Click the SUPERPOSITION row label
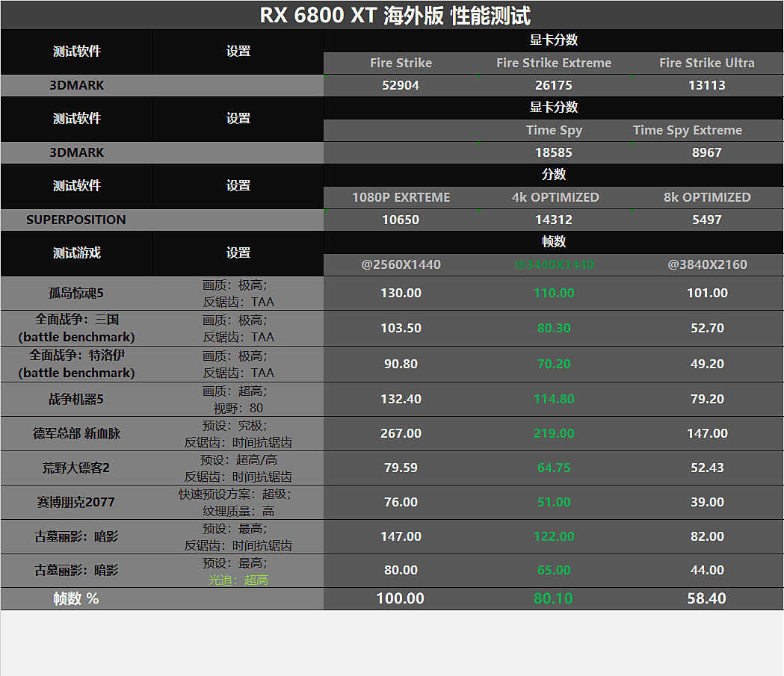This screenshot has height=676, width=784. (x=76, y=220)
